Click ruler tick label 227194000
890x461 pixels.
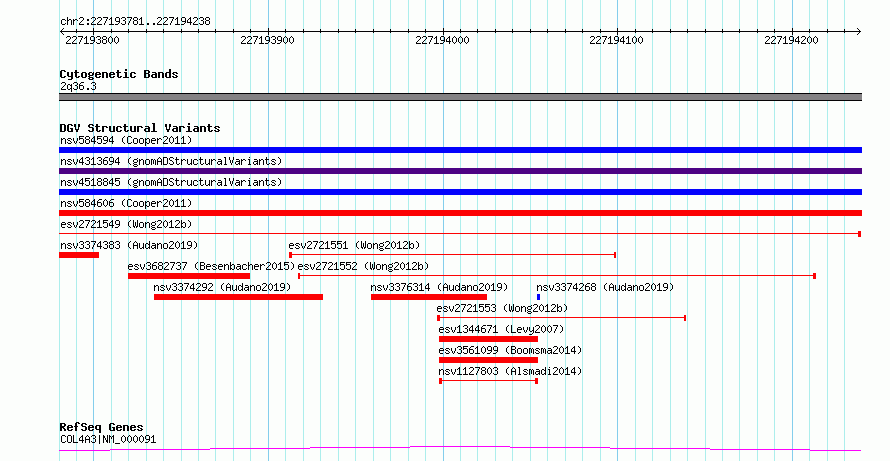[x=442, y=40]
